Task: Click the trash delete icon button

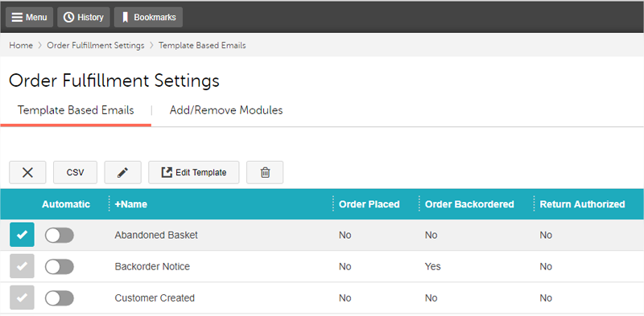Action: pos(265,172)
